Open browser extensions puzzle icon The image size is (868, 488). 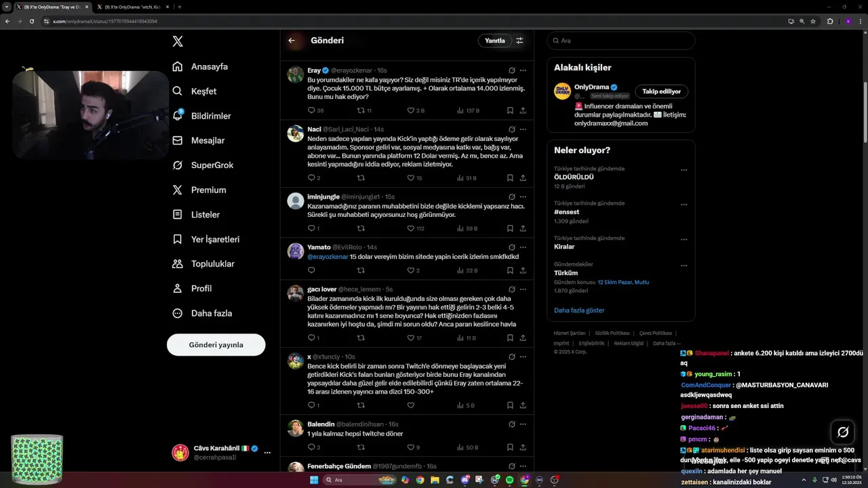829,21
